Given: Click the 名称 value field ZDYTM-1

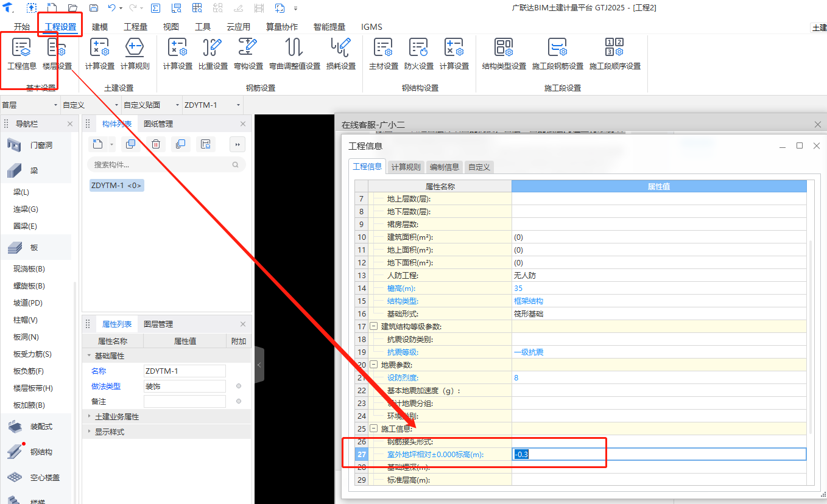Looking at the screenshot, I should (x=185, y=371).
